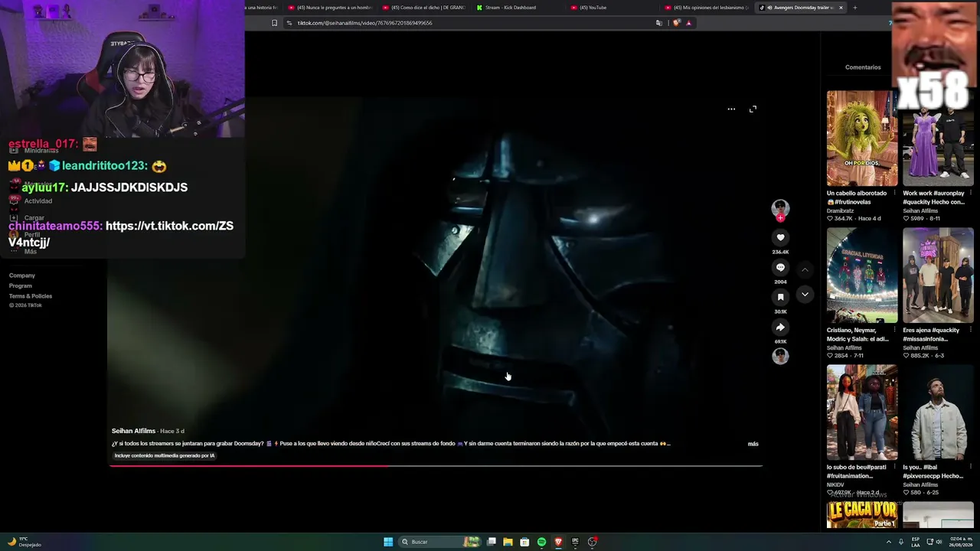The width and height of the screenshot is (980, 551).
Task: Open comments via speech bubble icon
Action: [x=780, y=267]
